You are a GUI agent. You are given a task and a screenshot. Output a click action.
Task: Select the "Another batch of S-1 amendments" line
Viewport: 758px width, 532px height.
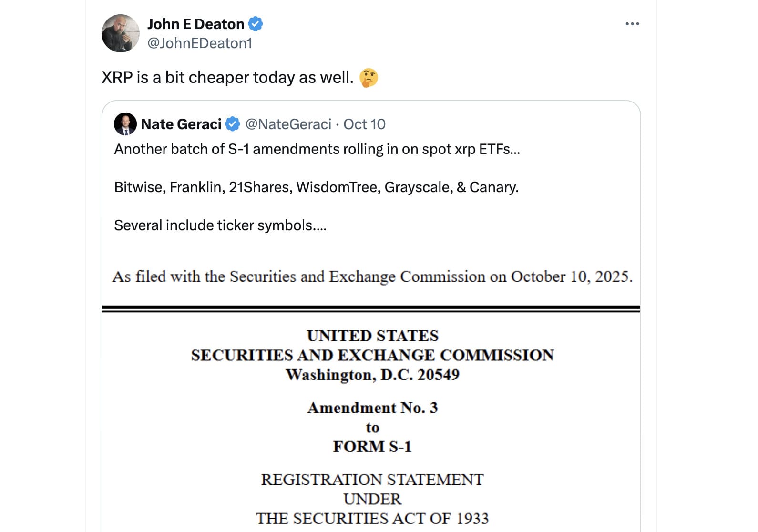pos(317,149)
